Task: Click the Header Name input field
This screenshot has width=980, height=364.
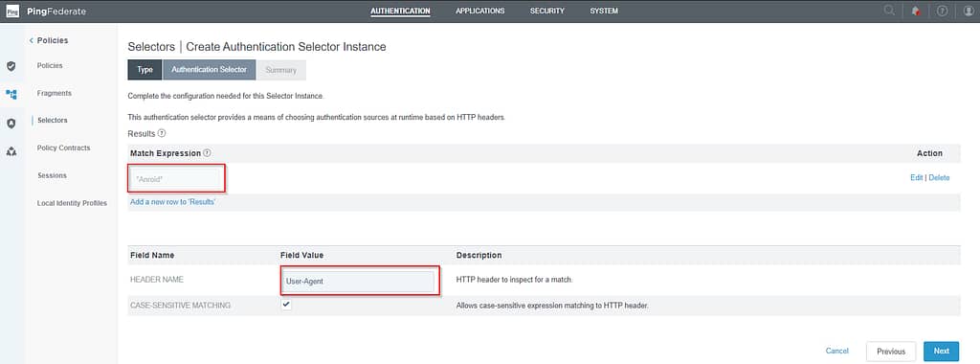Action: pyautogui.click(x=358, y=282)
